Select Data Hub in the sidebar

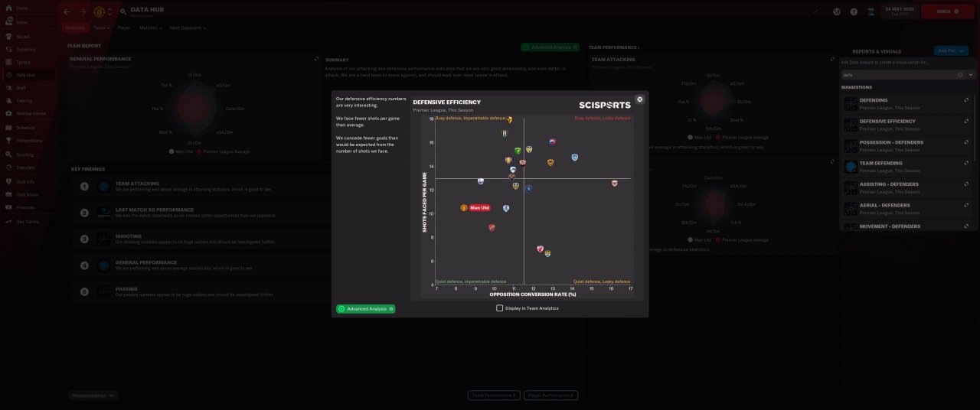(25, 75)
